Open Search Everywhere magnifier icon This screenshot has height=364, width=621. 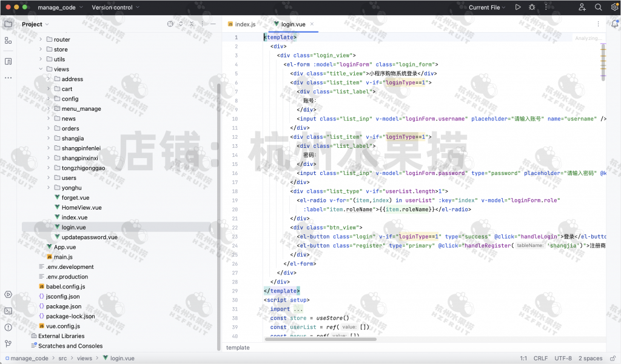point(598,7)
